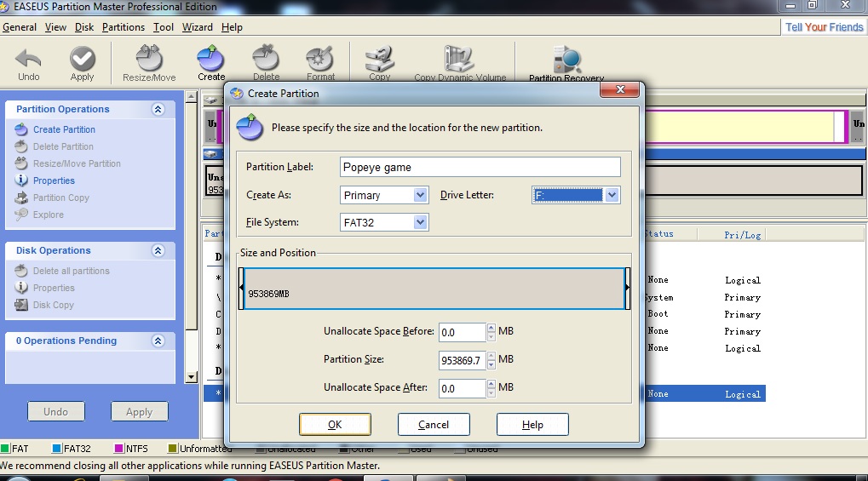This screenshot has width=868, height=481.
Task: Close the Create Partition dialog
Action: click(620, 89)
